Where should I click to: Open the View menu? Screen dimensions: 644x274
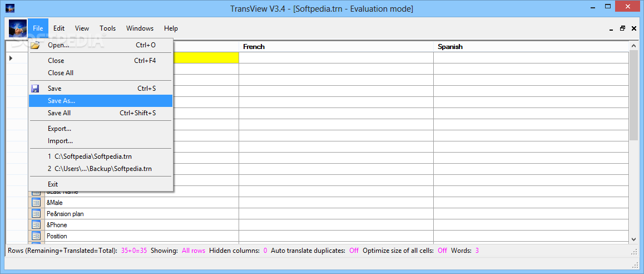pos(82,28)
